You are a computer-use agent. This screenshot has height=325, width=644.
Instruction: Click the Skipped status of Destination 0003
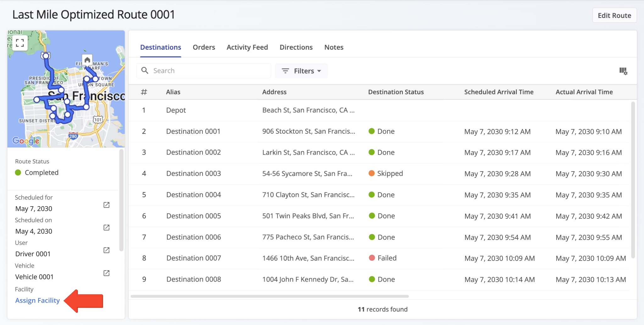coord(386,174)
